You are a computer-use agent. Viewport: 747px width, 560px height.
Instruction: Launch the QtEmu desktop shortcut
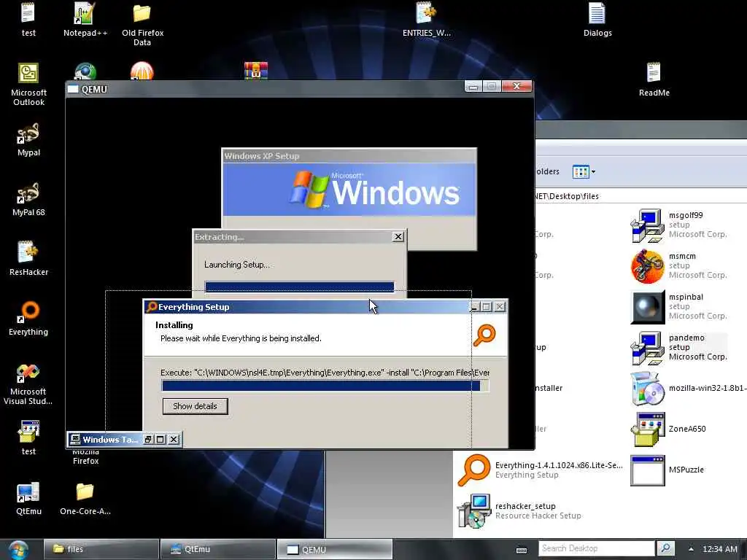28,498
